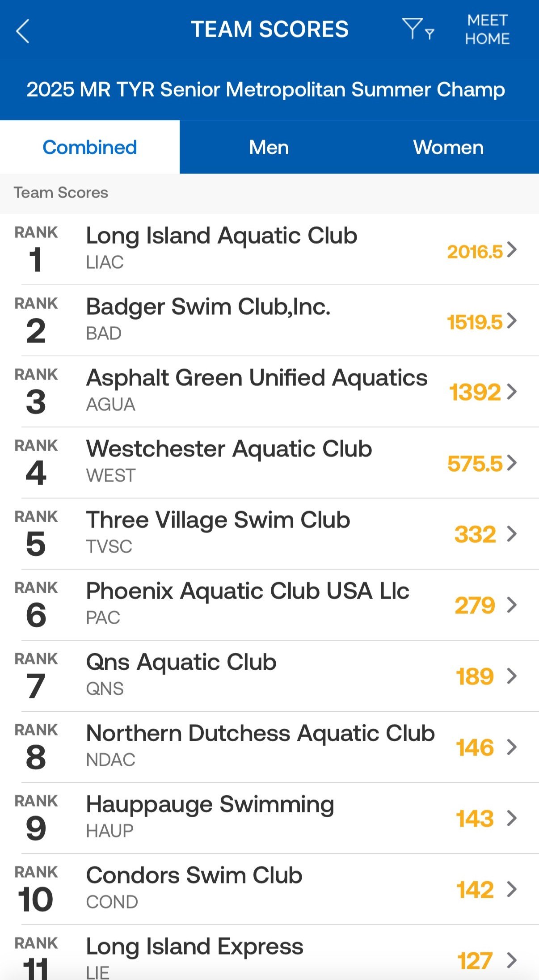Screen dimensions: 539x980
Task: Tap the back arrow icon
Action: [x=23, y=31]
